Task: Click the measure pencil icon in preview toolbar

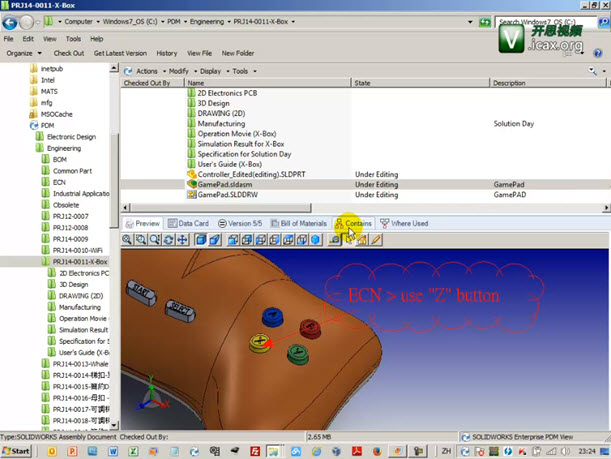Action: pos(376,240)
